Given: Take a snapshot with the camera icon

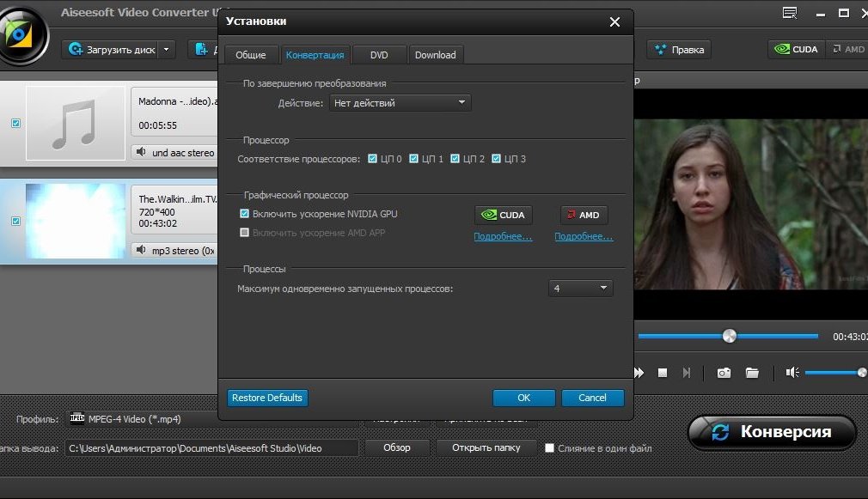Looking at the screenshot, I should pos(724,373).
